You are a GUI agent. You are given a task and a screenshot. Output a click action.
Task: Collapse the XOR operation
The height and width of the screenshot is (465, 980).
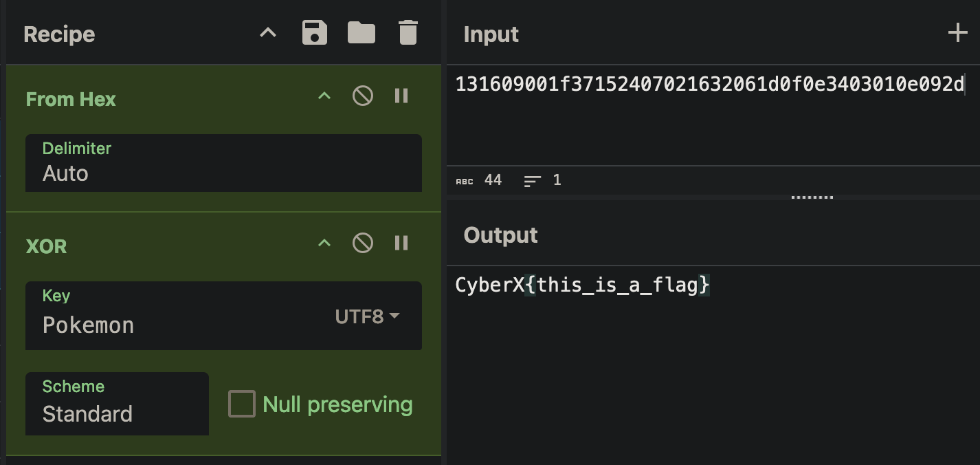tap(324, 244)
